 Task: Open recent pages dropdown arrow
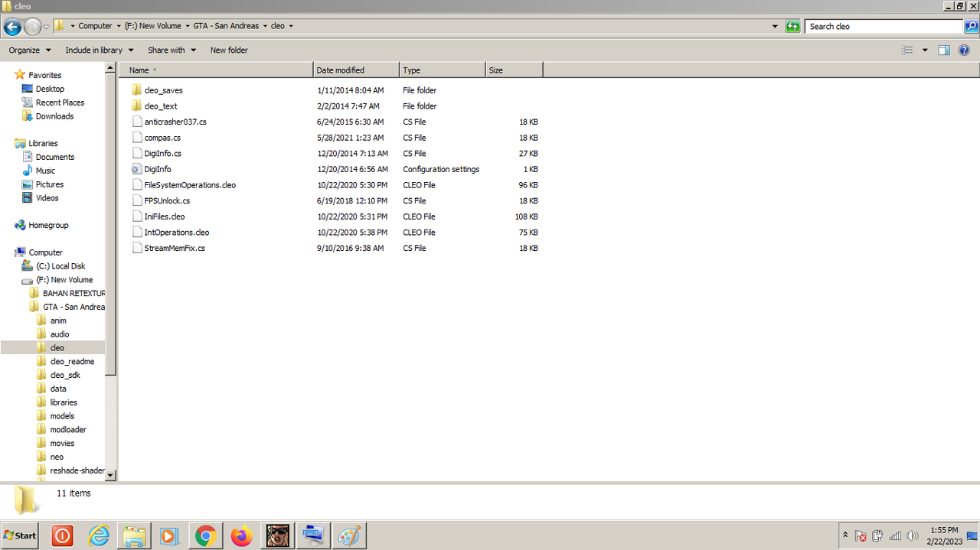click(x=46, y=27)
